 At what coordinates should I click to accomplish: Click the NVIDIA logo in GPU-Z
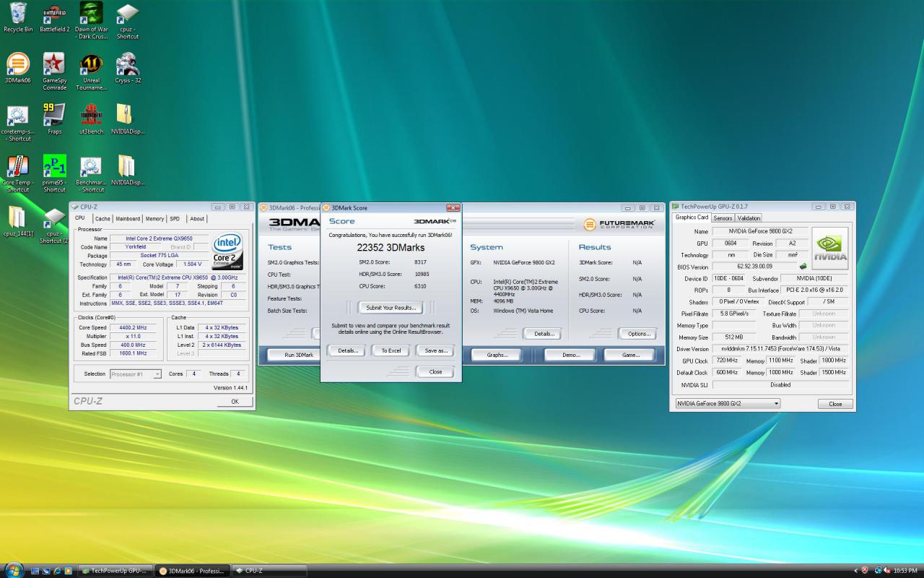830,248
